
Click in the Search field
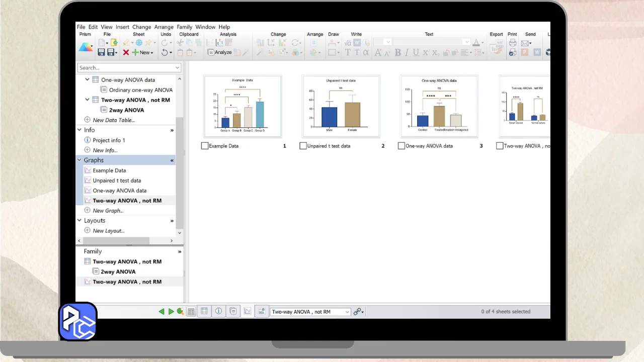coord(126,68)
